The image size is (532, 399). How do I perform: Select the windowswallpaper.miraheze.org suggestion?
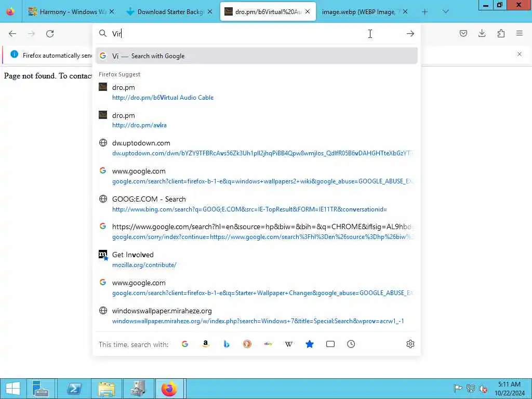pyautogui.click(x=257, y=315)
